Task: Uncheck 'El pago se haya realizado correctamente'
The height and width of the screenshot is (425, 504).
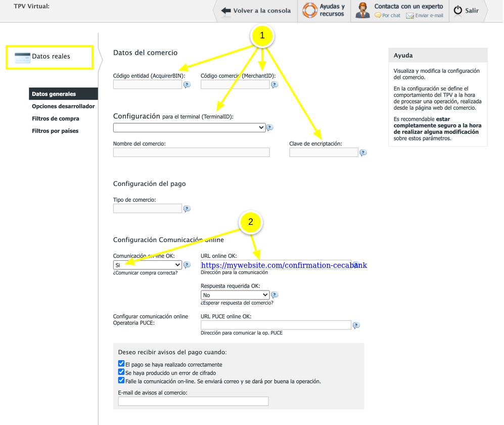Action: [x=121, y=363]
